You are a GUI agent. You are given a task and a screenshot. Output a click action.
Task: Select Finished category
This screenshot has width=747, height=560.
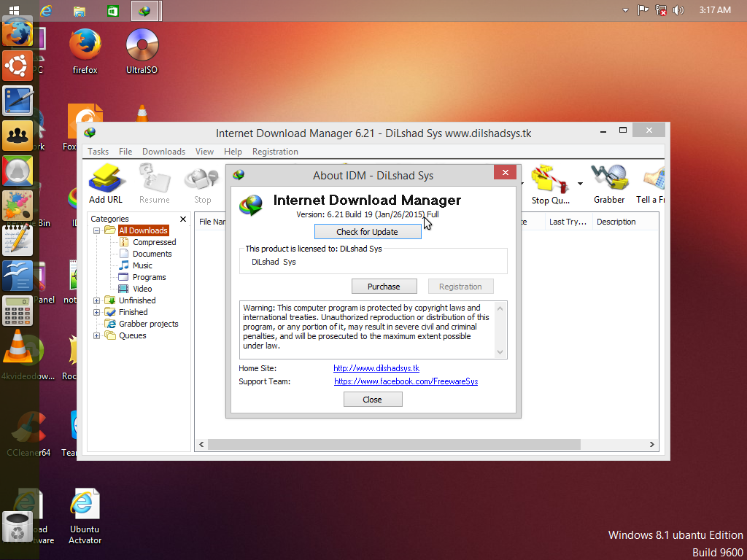coord(133,312)
